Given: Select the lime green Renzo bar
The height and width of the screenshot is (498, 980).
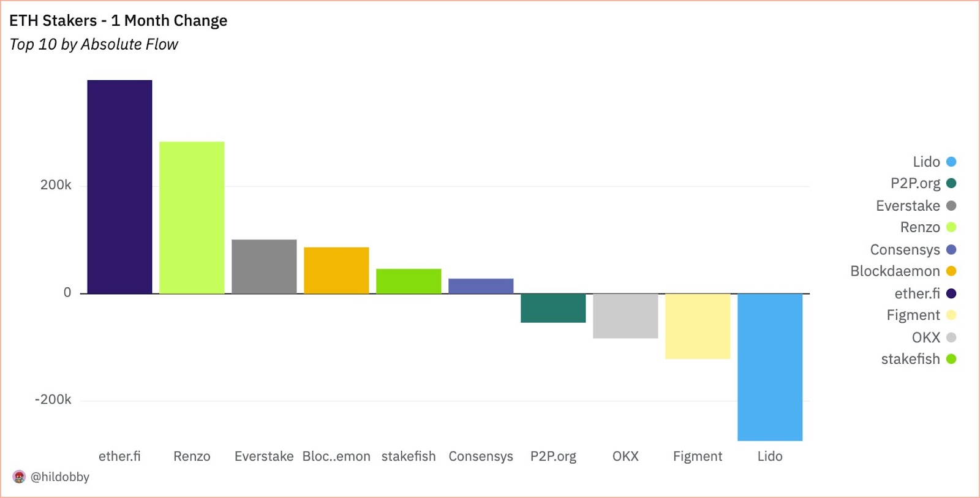Looking at the screenshot, I should point(192,217).
